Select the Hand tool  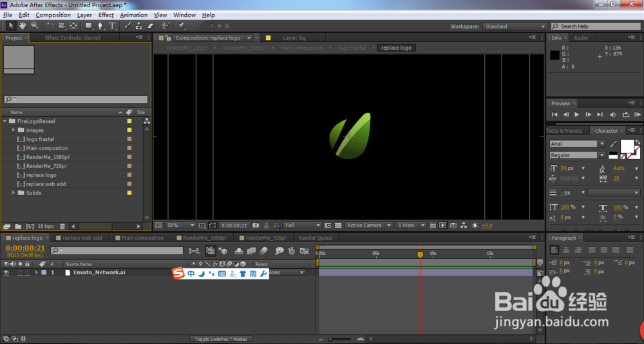[x=23, y=26]
